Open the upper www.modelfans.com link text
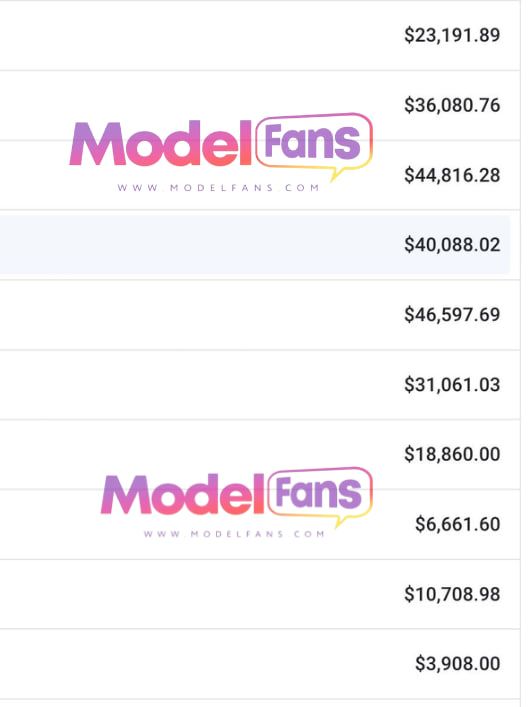This screenshot has width=530, height=707. [218, 188]
